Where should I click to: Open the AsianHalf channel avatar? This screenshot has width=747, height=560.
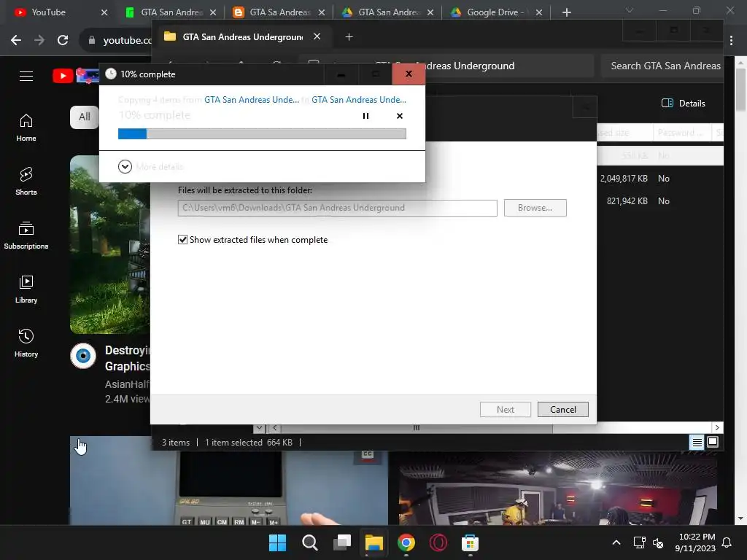pyautogui.click(x=83, y=356)
